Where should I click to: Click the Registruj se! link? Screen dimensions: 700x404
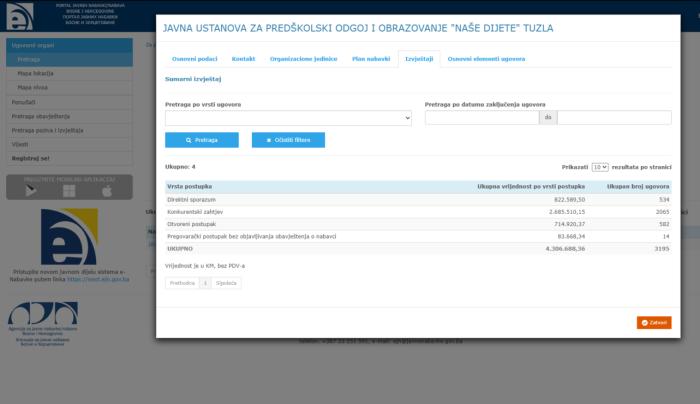30,158
